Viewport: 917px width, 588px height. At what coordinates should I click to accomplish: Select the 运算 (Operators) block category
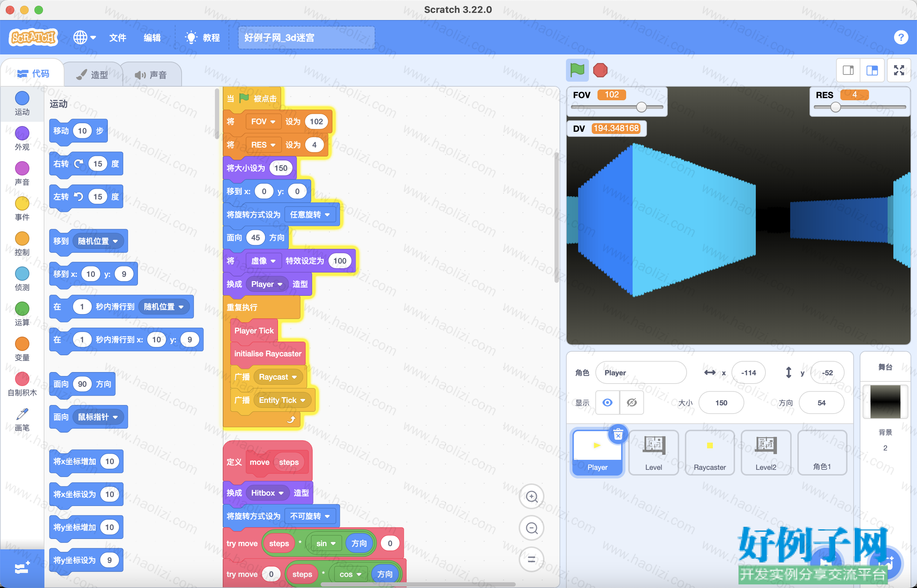tap(22, 314)
